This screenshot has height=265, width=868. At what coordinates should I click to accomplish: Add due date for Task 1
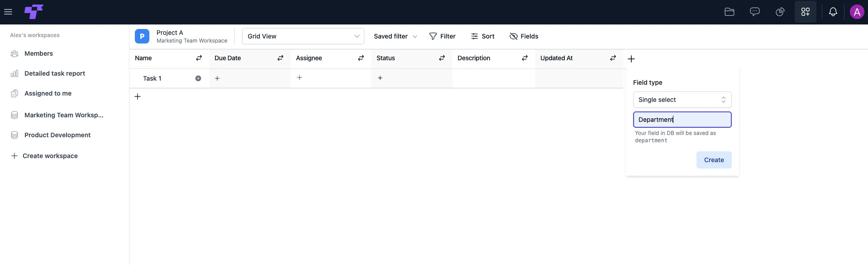tap(217, 78)
